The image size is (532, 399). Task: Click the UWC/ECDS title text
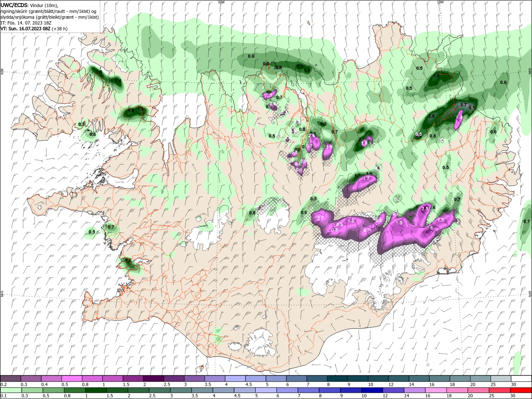click(14, 5)
